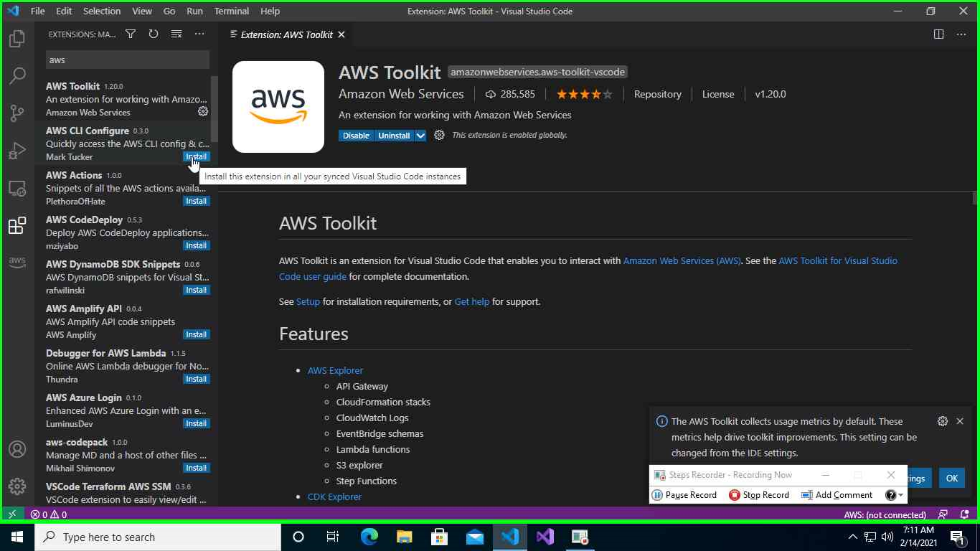
Task: Install Debugger for AWS Lambda extension
Action: (197, 379)
